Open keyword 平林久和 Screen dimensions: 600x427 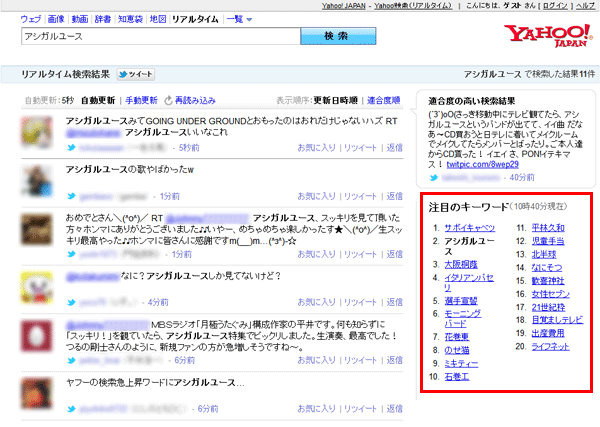[x=548, y=228]
